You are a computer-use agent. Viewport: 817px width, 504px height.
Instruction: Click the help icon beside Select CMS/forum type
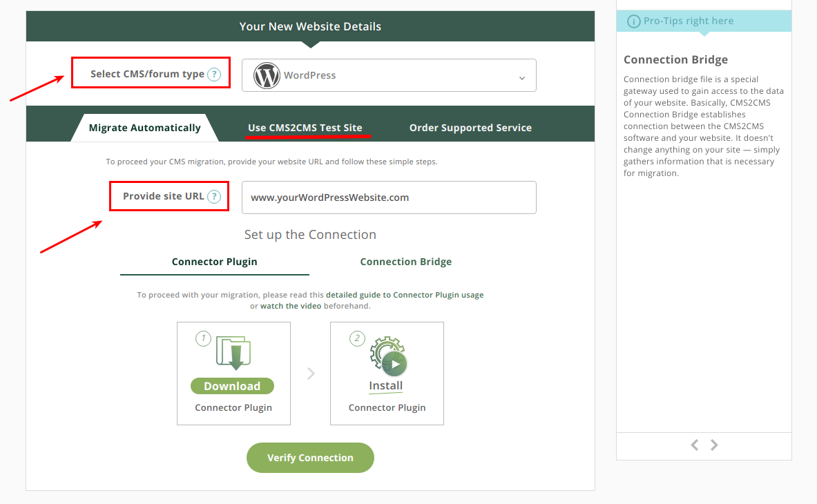coord(214,75)
